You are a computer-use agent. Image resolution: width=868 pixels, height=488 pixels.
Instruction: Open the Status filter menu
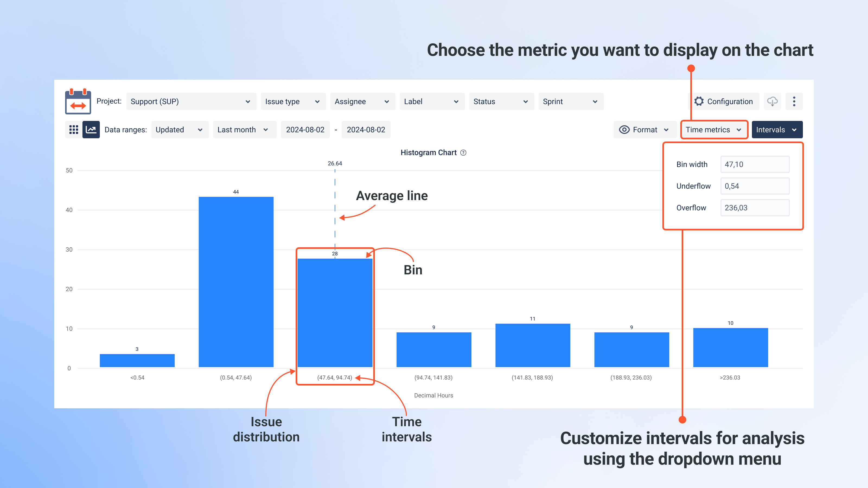(501, 101)
